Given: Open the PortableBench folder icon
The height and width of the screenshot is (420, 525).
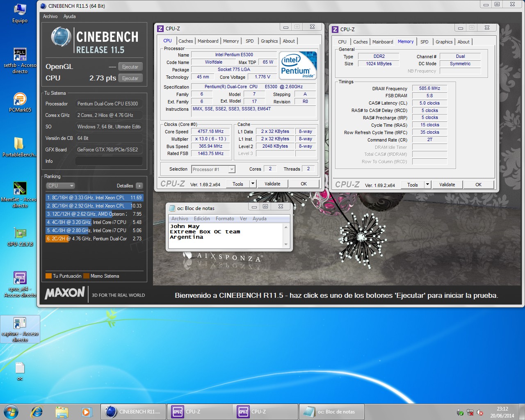Looking at the screenshot, I should (19, 147).
